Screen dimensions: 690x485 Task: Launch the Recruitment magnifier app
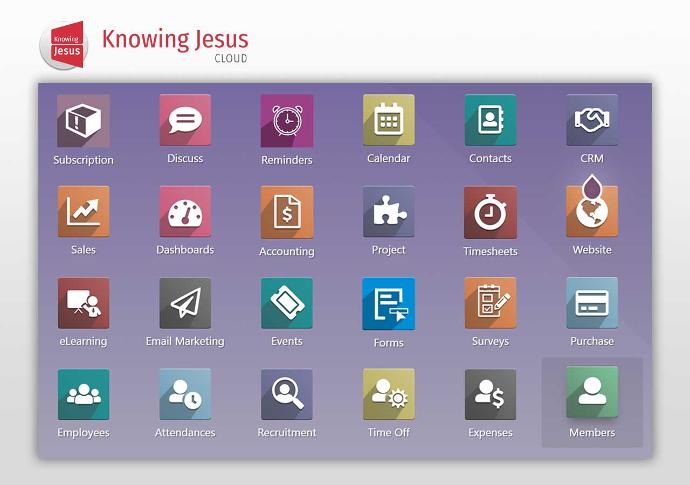coord(287,394)
